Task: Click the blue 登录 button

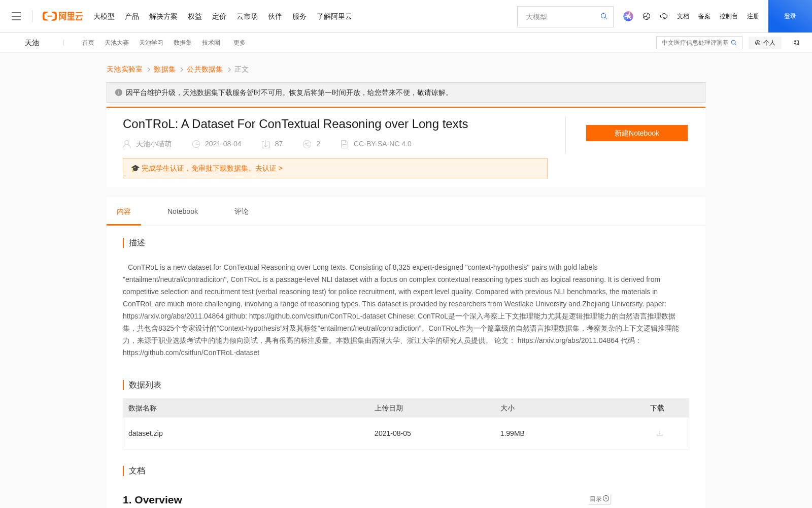Action: pos(790,16)
